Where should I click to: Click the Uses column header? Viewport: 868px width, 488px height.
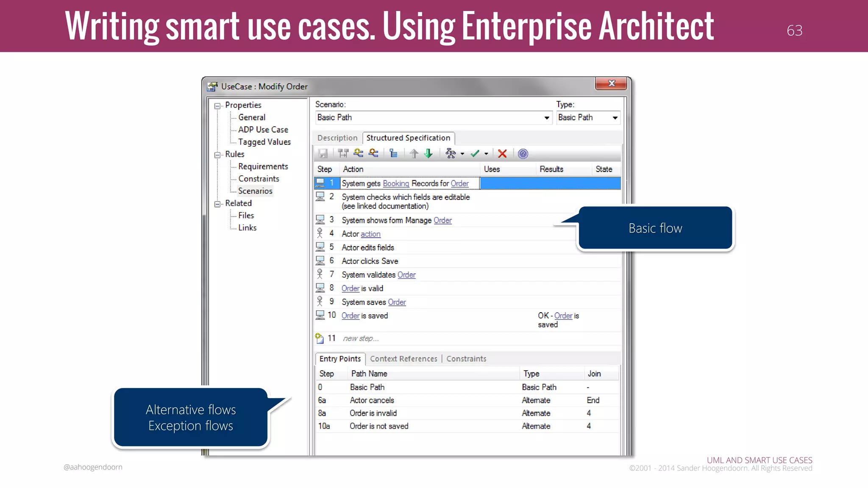tap(509, 169)
